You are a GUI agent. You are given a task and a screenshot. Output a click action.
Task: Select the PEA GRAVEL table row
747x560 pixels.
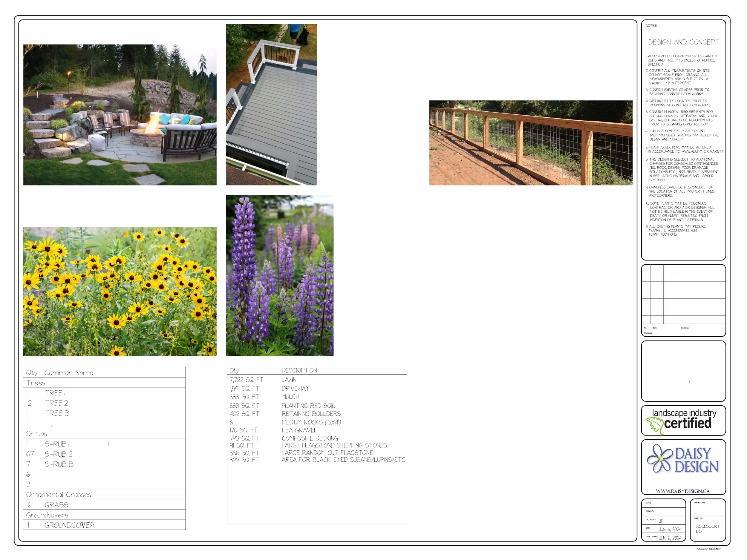(299, 430)
